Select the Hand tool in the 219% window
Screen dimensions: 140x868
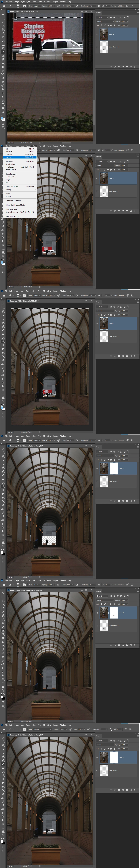3,108
